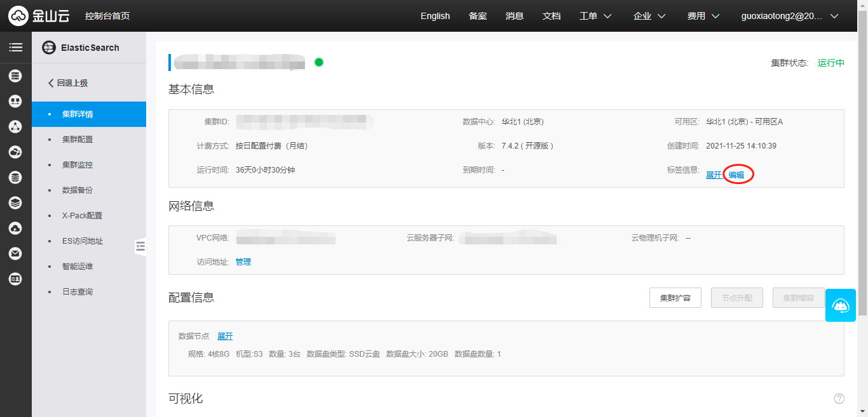Click the 集群扩容 button
This screenshot has height=417, width=868.
(675, 298)
